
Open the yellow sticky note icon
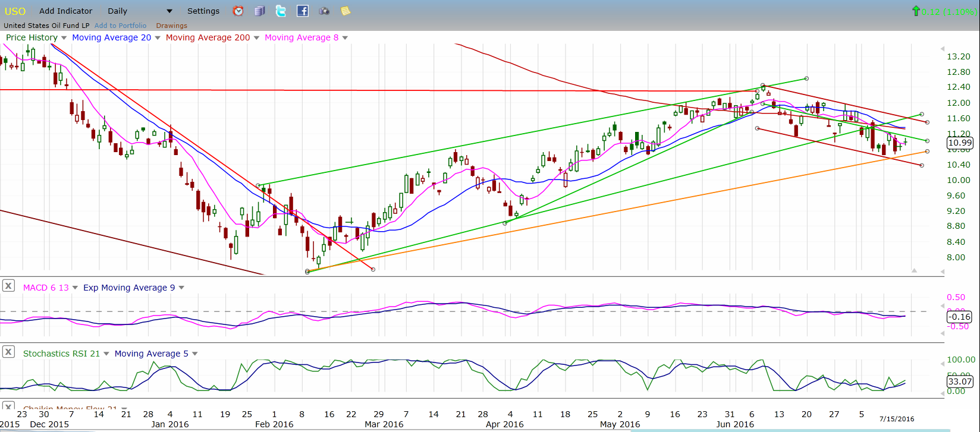pyautogui.click(x=345, y=11)
